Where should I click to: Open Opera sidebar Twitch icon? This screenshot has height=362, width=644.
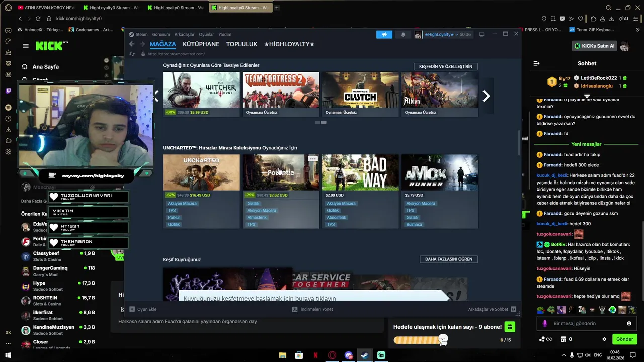click(8, 91)
